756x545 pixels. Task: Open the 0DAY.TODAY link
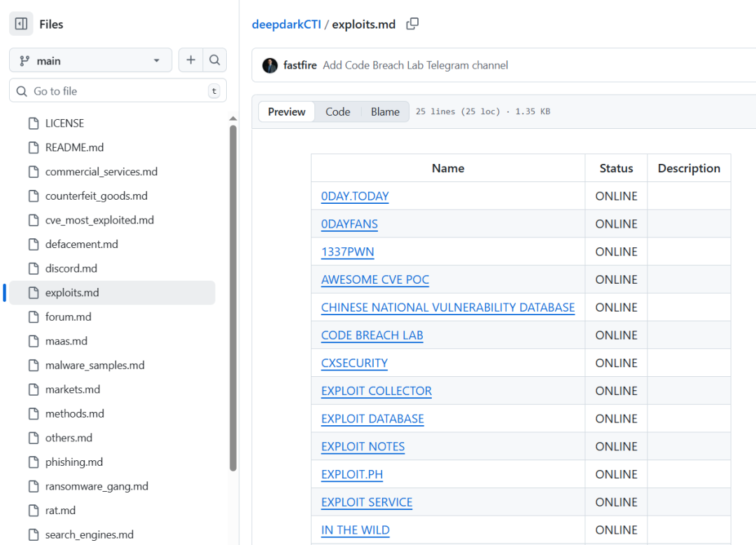tap(355, 196)
